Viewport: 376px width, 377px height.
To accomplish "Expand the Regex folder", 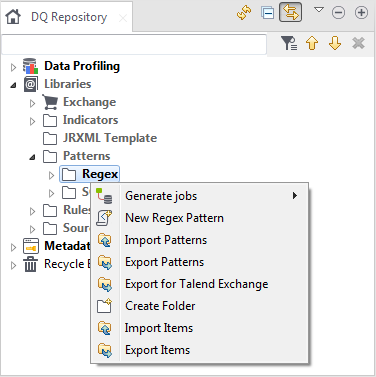I will point(51,175).
